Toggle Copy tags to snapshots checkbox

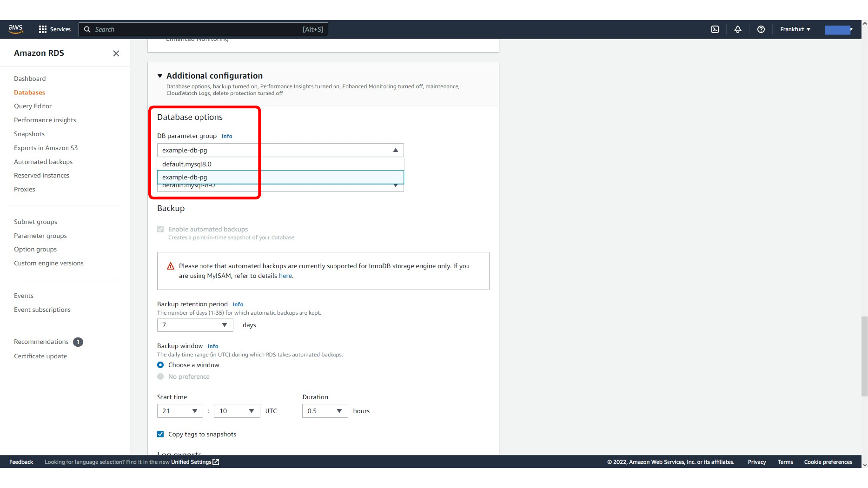pyautogui.click(x=160, y=434)
